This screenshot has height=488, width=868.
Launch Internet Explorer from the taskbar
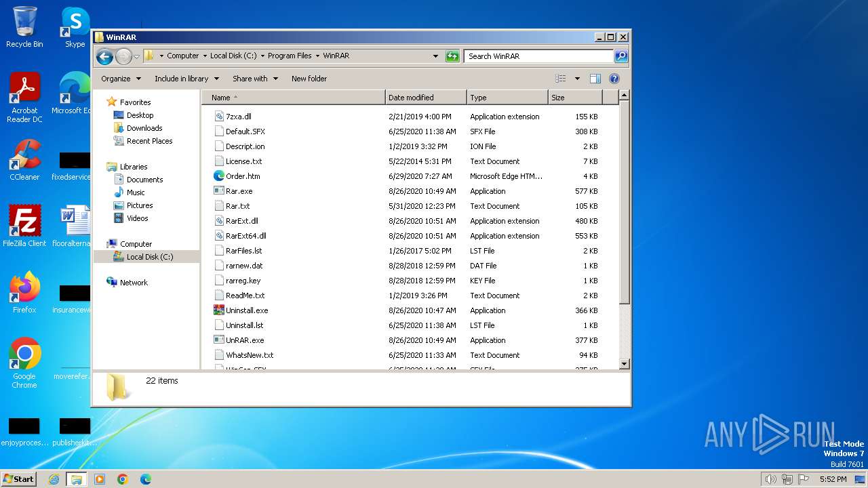point(54,479)
